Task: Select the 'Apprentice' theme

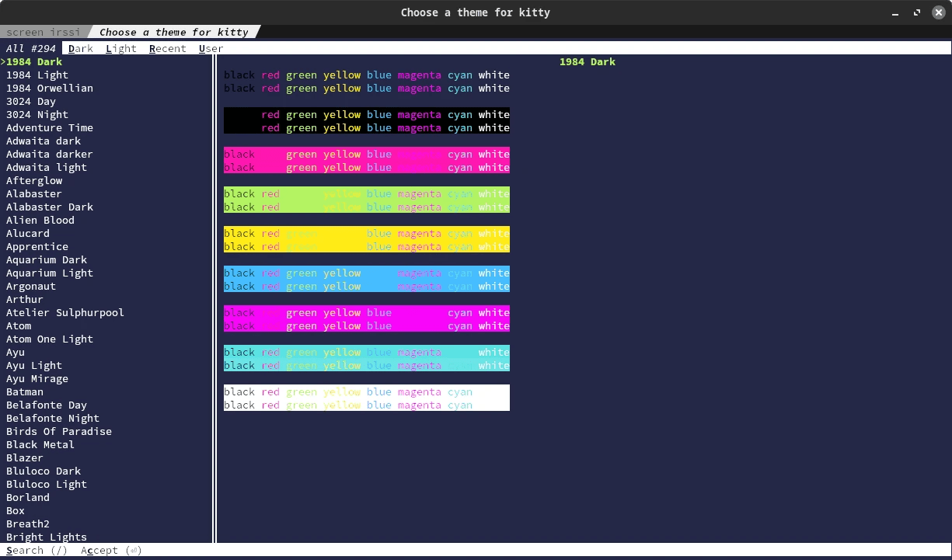Action: coord(37,246)
